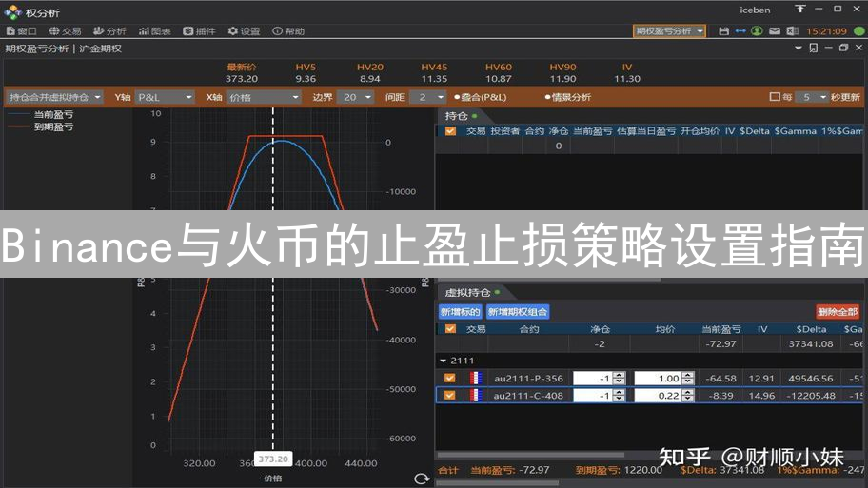Open the Y轴 P&L dropdown
This screenshot has width=868, height=488.
(165, 97)
